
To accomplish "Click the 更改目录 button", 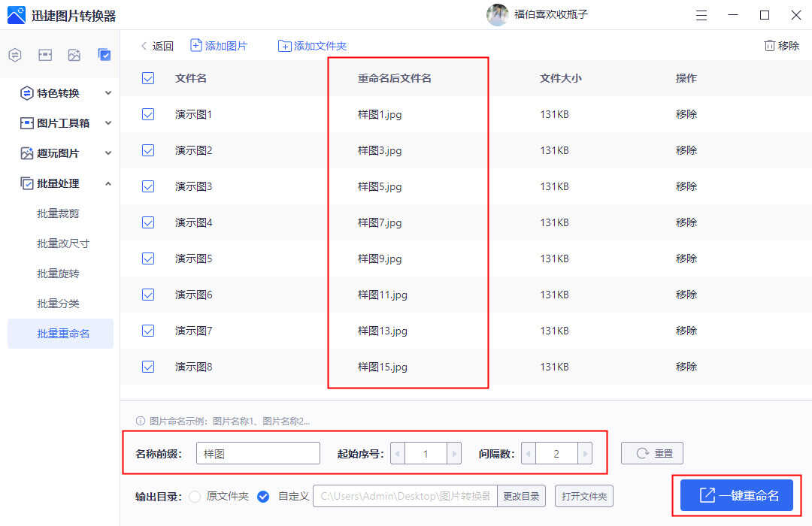I will 521,497.
